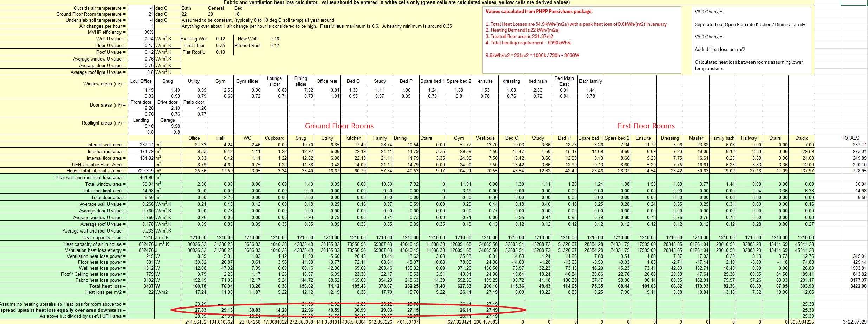The height and width of the screenshot is (324, 868).
Task: Select the 'Bed Main East' window header
Action: pyautogui.click(x=564, y=81)
